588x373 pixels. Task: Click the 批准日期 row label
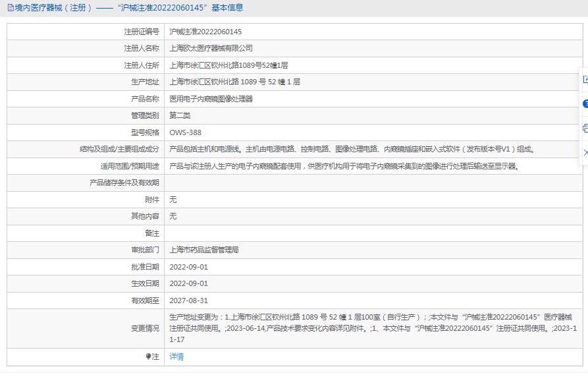point(145,267)
